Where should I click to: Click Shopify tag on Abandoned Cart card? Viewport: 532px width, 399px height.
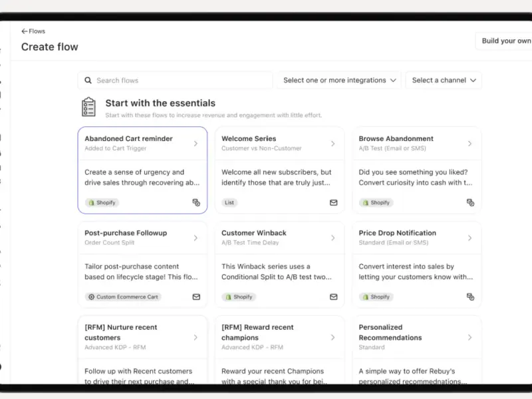coord(102,203)
